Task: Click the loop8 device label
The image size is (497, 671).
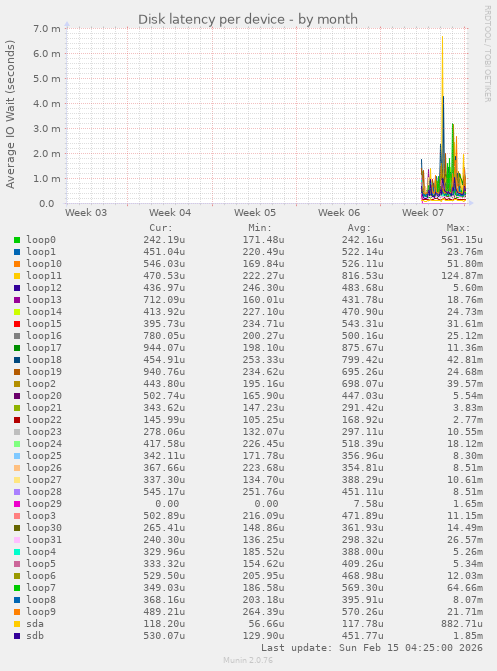Action: tap(41, 600)
